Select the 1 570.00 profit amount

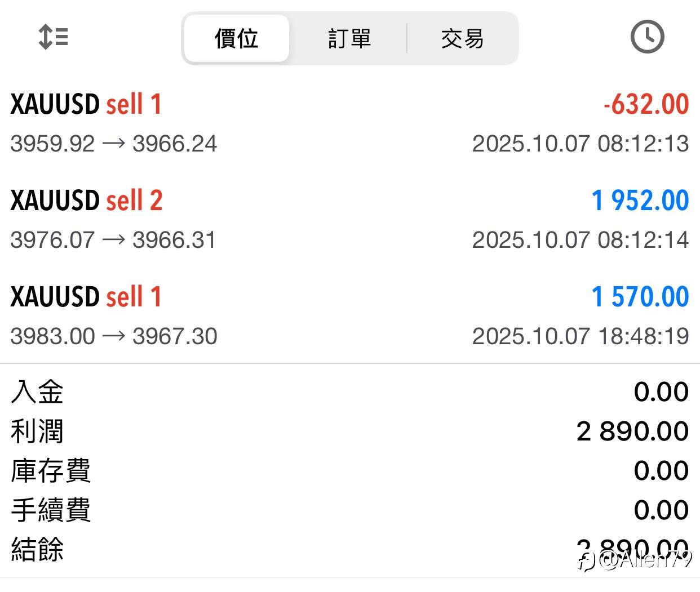click(640, 297)
